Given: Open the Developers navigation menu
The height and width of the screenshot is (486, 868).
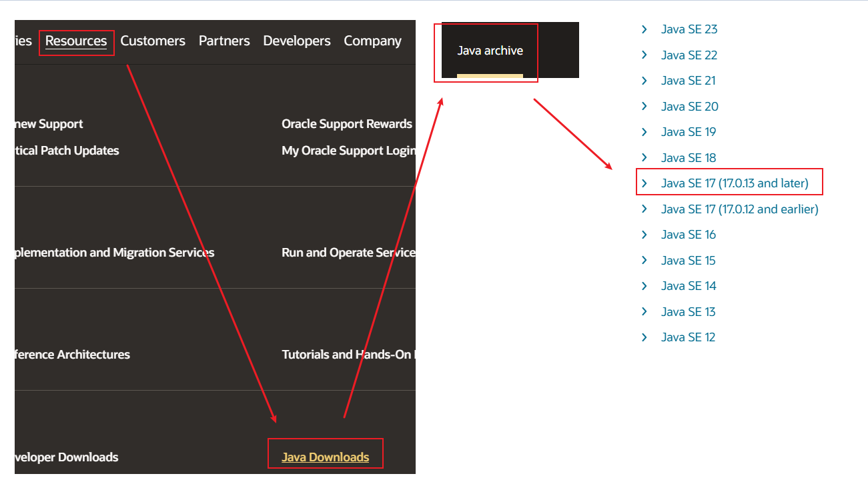Looking at the screenshot, I should (x=297, y=41).
